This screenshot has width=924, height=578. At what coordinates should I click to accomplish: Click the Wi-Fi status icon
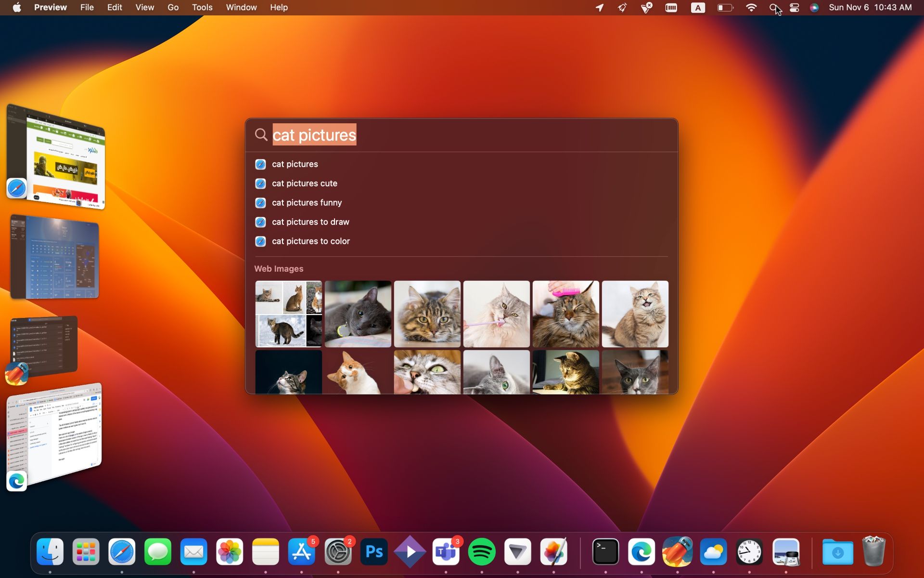pos(751,8)
